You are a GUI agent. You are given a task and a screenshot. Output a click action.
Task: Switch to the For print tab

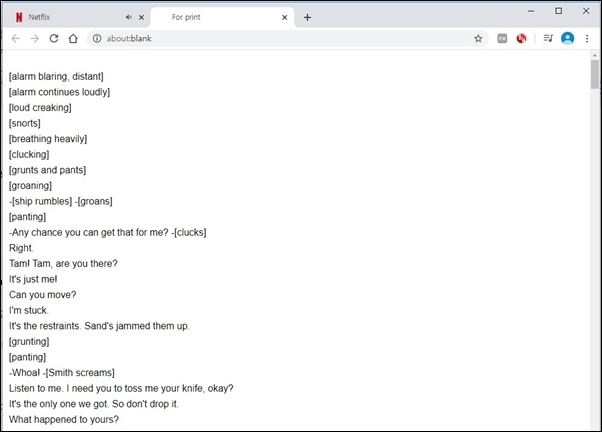(222, 17)
